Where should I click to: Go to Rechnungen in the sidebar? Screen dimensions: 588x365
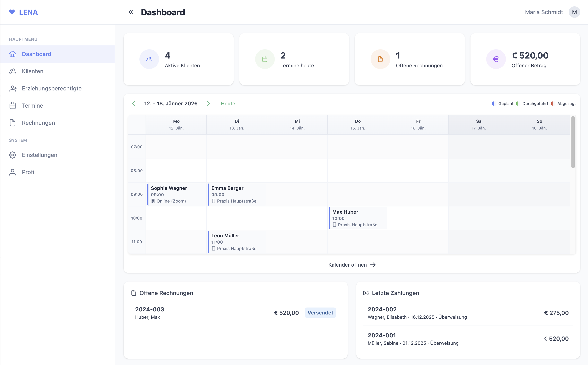coord(38,123)
